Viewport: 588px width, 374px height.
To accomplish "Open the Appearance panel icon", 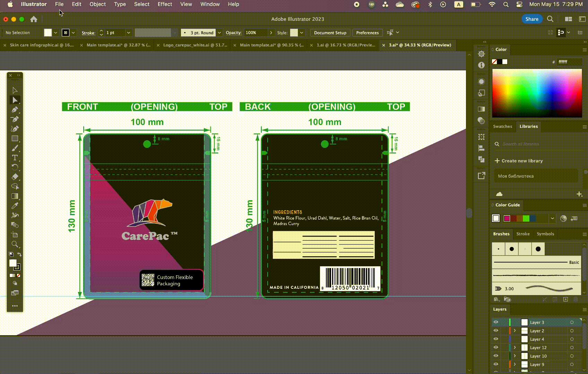I will pos(481,81).
